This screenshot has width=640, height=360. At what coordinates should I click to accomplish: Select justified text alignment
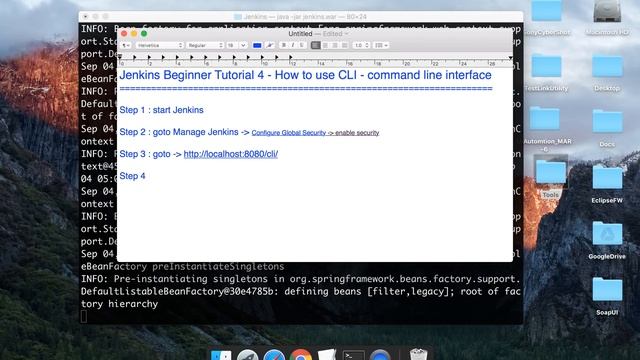click(x=344, y=45)
